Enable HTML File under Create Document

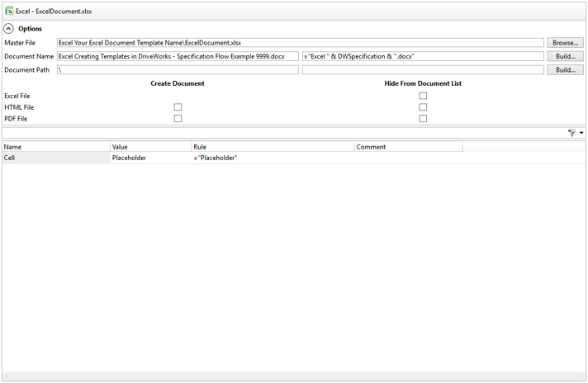178,107
